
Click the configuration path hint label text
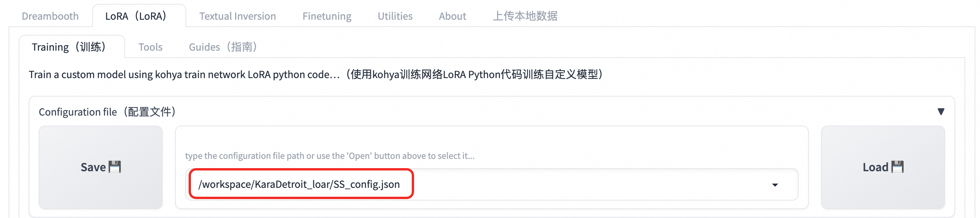pos(330,156)
